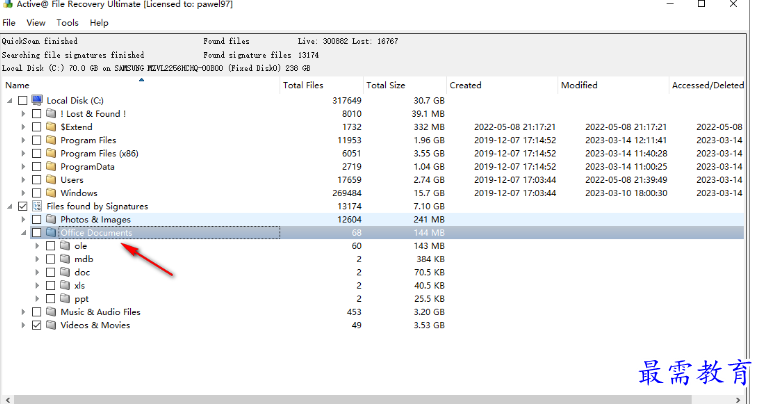Screen dimensions: 760x404
Task: Open the Help menu
Action: (99, 23)
